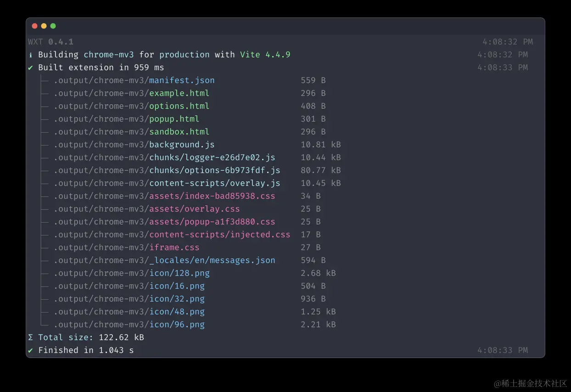Click the Vite 4.4.9 text
This screenshot has width=571, height=392.
[265, 55]
